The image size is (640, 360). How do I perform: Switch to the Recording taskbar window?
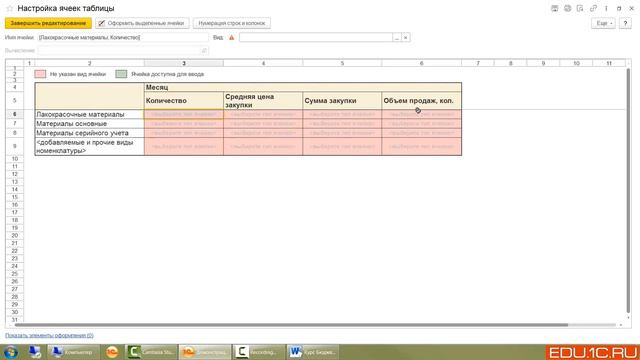click(x=259, y=352)
